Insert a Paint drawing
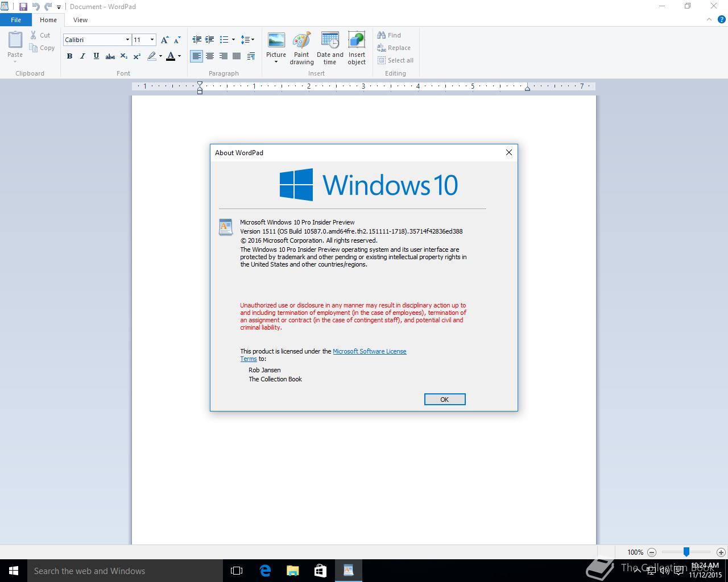 pos(301,48)
